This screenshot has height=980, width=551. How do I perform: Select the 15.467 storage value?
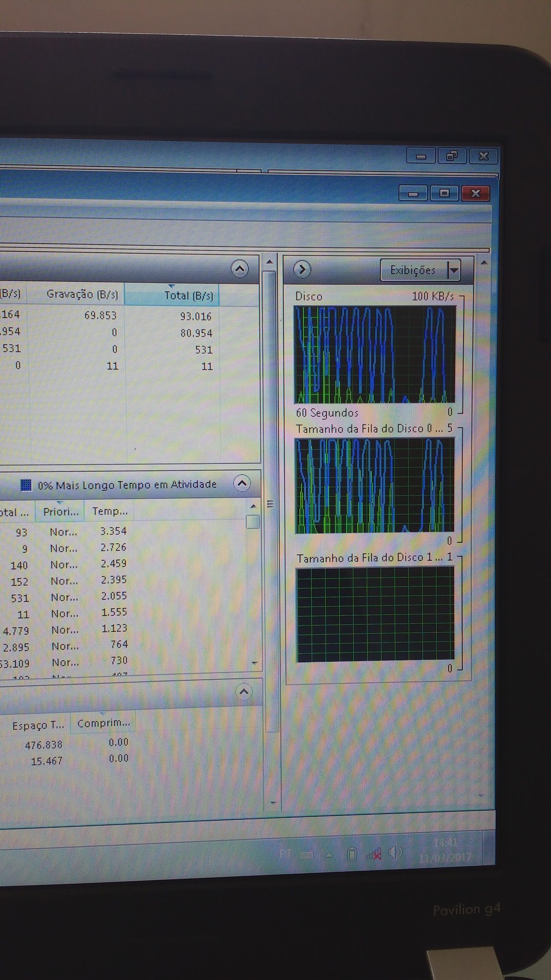pos(47,761)
